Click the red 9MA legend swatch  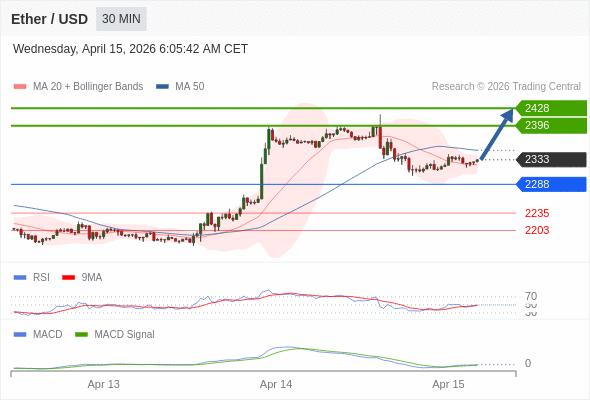click(68, 278)
